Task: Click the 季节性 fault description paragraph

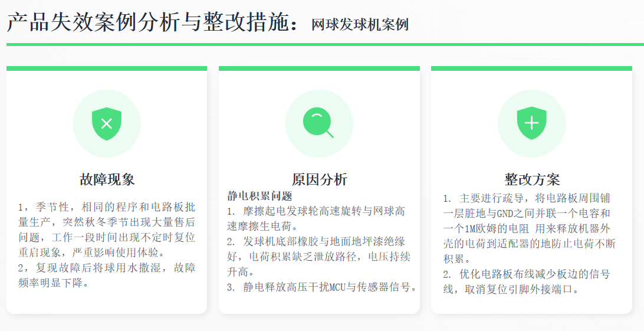Action: click(x=107, y=230)
